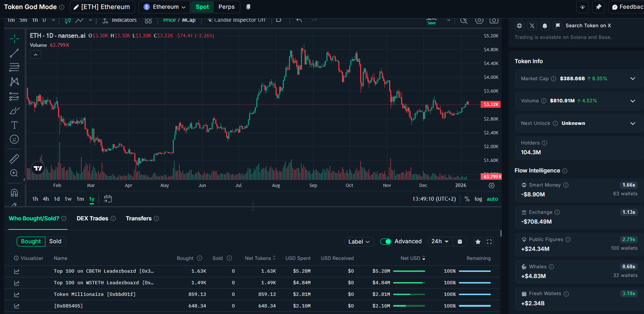Favorite with the star icon button

coord(478,242)
